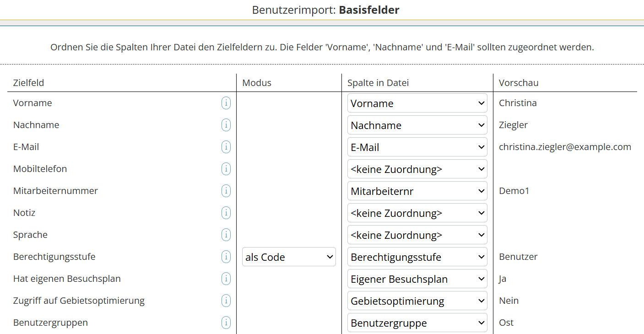Open info icon for Sprache
The height and width of the screenshot is (334, 644).
[226, 235]
